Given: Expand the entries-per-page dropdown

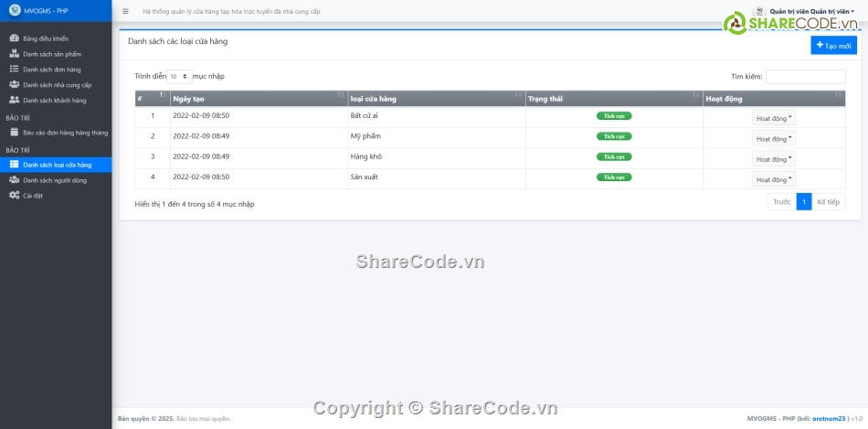Looking at the screenshot, I should point(178,77).
